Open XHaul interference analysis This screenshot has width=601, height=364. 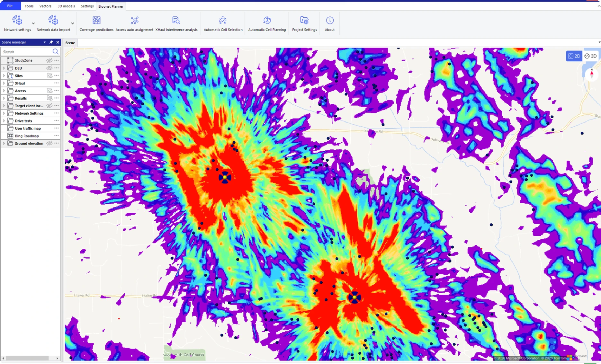pyautogui.click(x=176, y=23)
